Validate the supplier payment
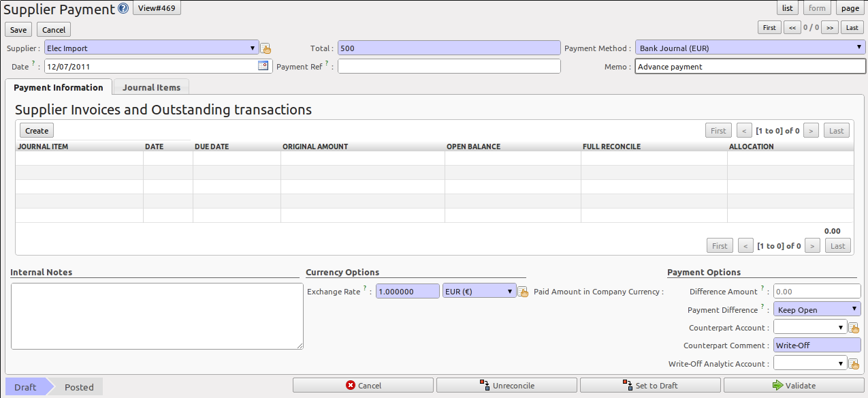 (794, 386)
